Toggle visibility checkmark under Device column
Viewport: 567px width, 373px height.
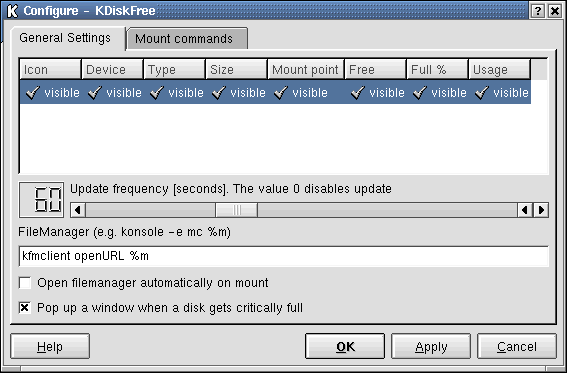[95, 93]
